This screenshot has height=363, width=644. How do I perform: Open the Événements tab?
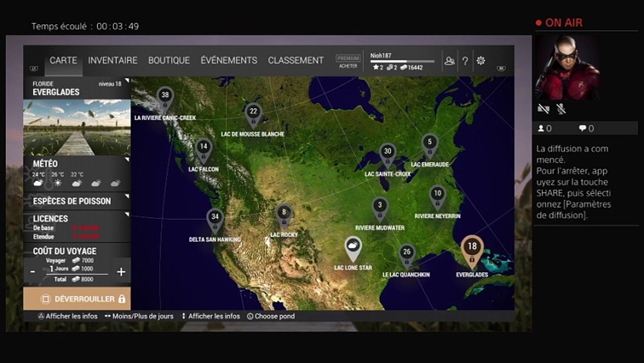point(229,60)
